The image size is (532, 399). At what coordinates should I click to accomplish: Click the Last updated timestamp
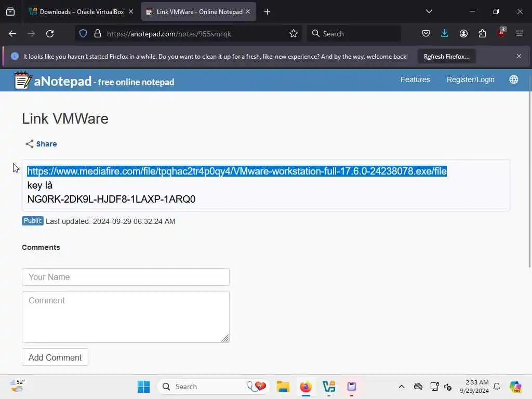110,221
